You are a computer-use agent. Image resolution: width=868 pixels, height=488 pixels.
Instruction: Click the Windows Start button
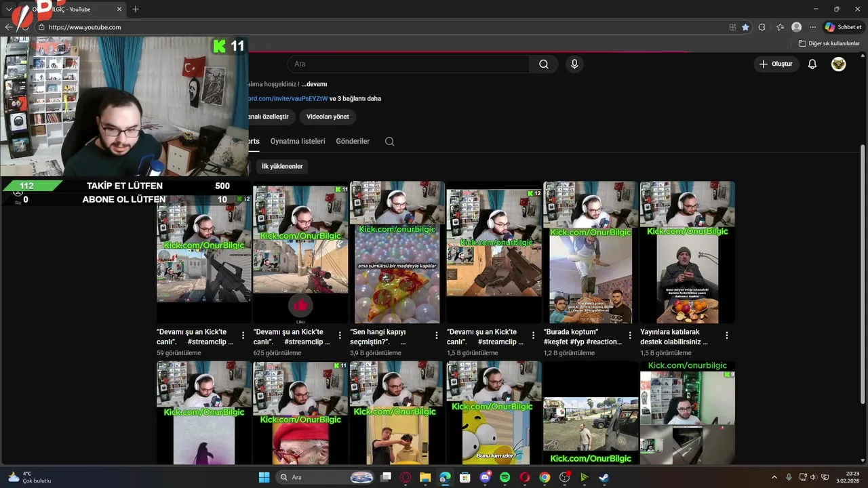(264, 477)
